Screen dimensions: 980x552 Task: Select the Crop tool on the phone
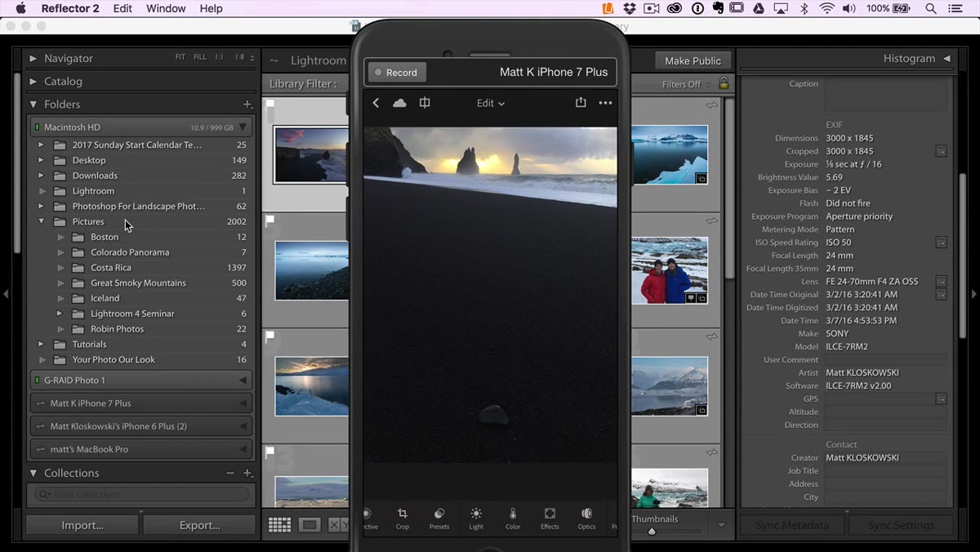coord(403,518)
